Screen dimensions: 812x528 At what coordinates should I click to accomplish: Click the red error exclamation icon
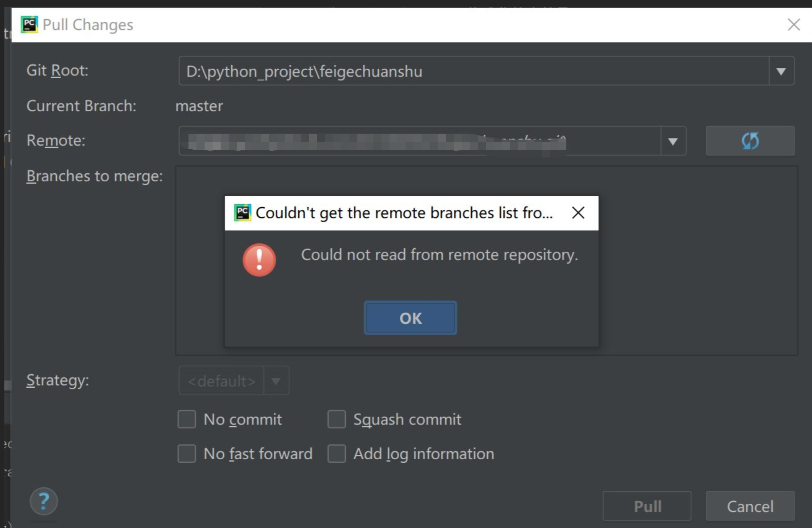tap(259, 260)
